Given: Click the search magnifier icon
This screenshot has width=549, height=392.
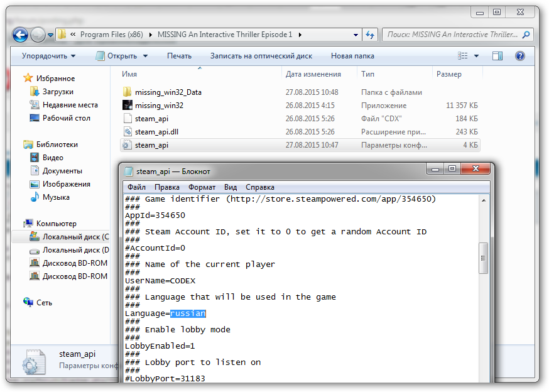Looking at the screenshot, I should pyautogui.click(x=526, y=35).
